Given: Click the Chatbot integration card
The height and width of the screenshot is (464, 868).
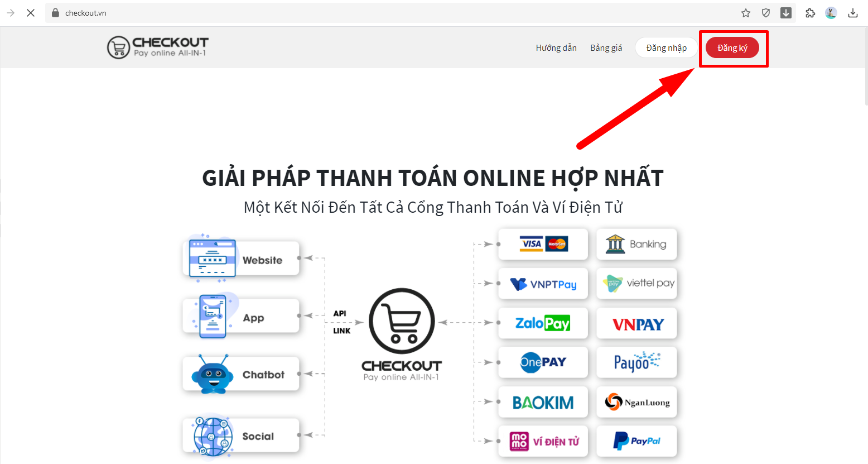Looking at the screenshot, I should [x=241, y=374].
